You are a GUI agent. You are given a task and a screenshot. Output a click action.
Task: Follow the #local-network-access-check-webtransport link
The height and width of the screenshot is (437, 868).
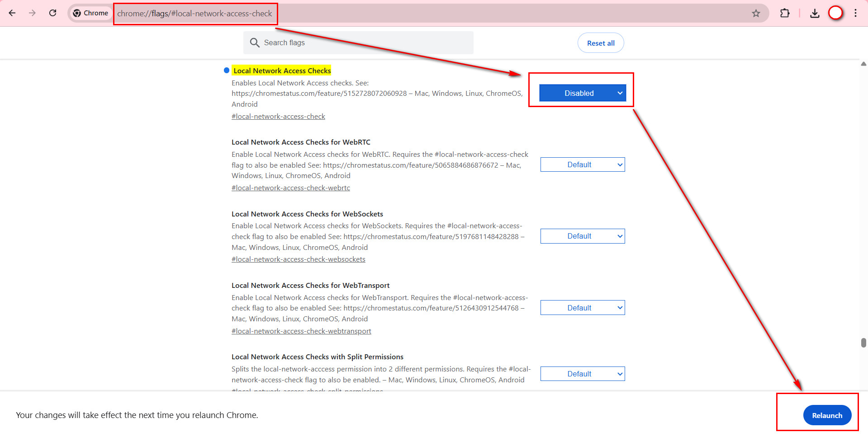pos(301,331)
